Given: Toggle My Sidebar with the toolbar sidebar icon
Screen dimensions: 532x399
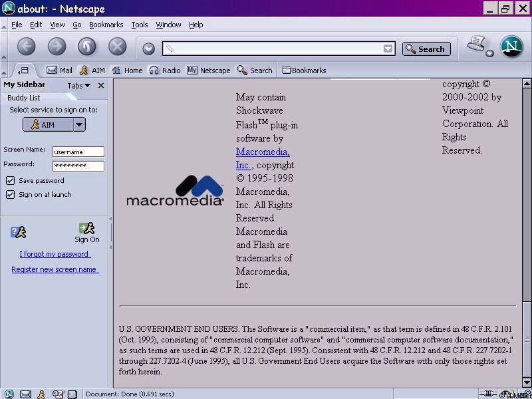Looking at the screenshot, I should click(x=24, y=70).
